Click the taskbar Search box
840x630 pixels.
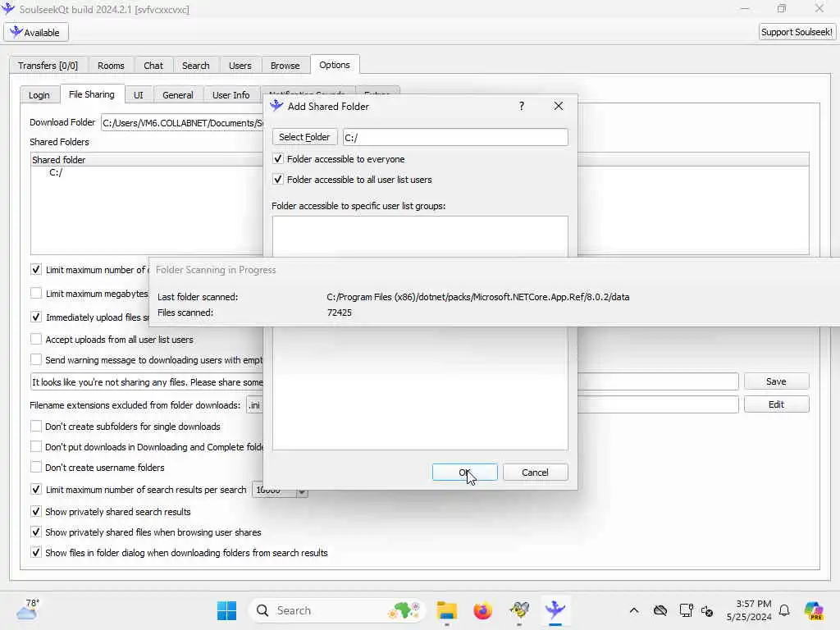pyautogui.click(x=336, y=610)
